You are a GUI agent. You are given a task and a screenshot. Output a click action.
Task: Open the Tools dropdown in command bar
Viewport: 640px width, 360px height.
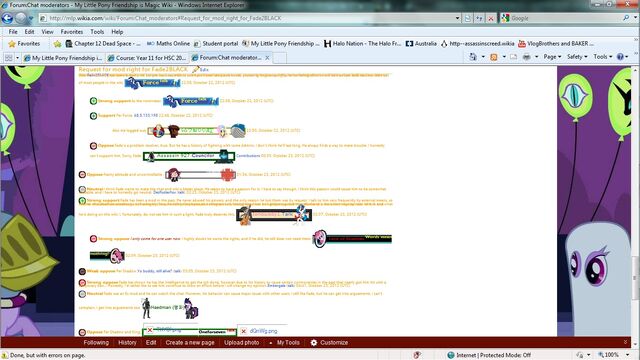(603, 57)
